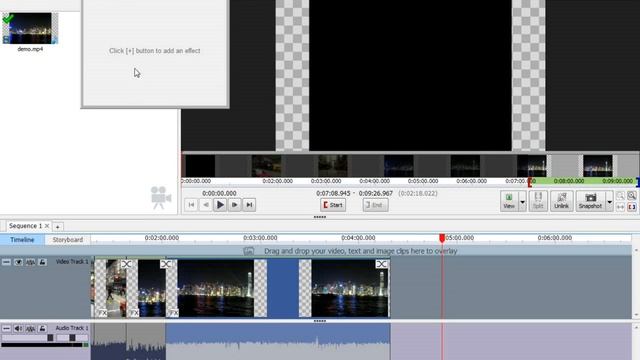The image size is (640, 360).
Task: Click the red timeline playhead marker
Action: [x=442, y=238]
